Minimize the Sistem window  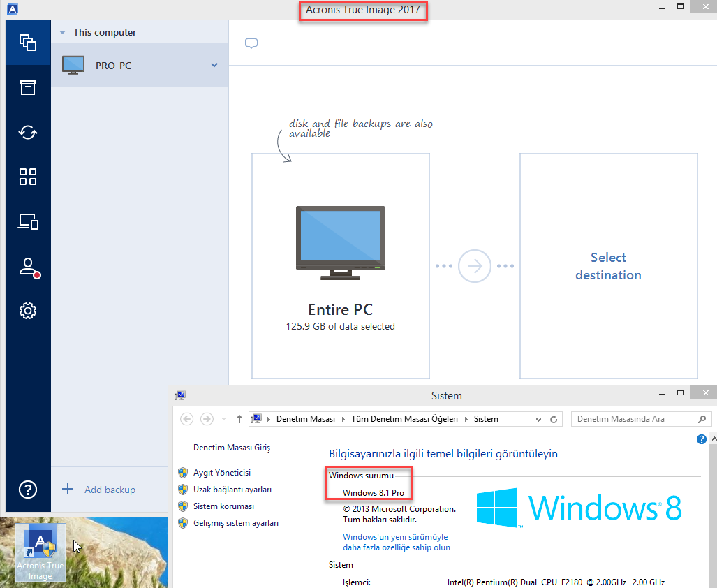coord(662,394)
